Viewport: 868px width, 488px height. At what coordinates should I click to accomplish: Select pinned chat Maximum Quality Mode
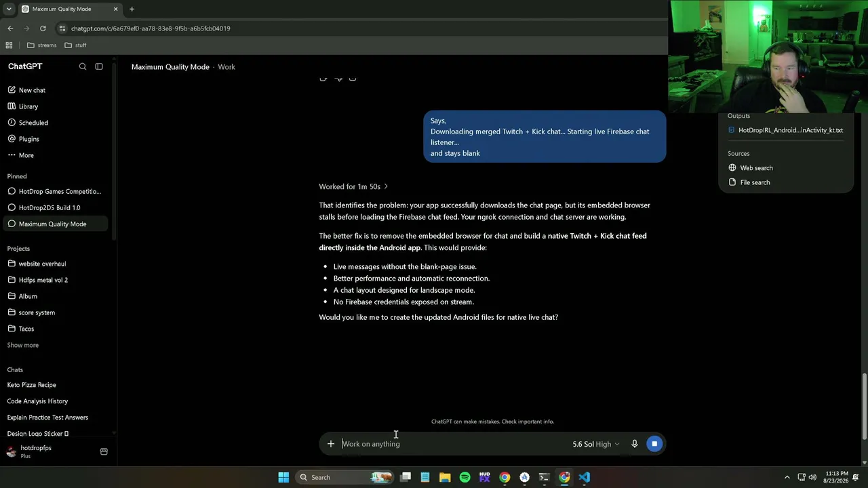tap(57, 224)
